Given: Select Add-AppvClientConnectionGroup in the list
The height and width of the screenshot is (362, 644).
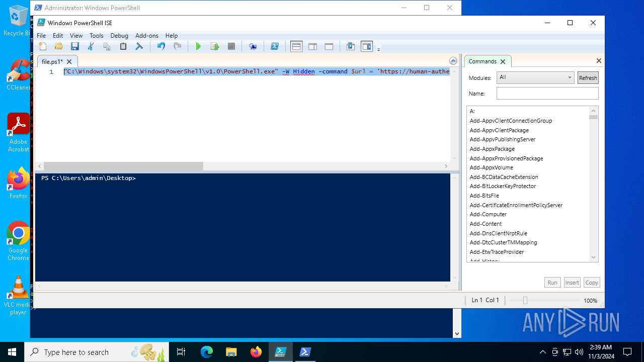Looking at the screenshot, I should (511, 121).
